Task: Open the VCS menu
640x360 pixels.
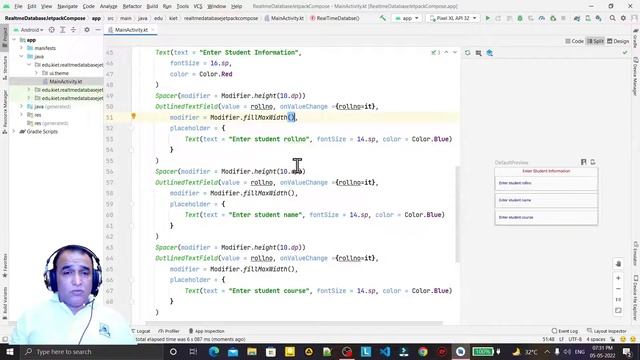Action: coord(198,6)
